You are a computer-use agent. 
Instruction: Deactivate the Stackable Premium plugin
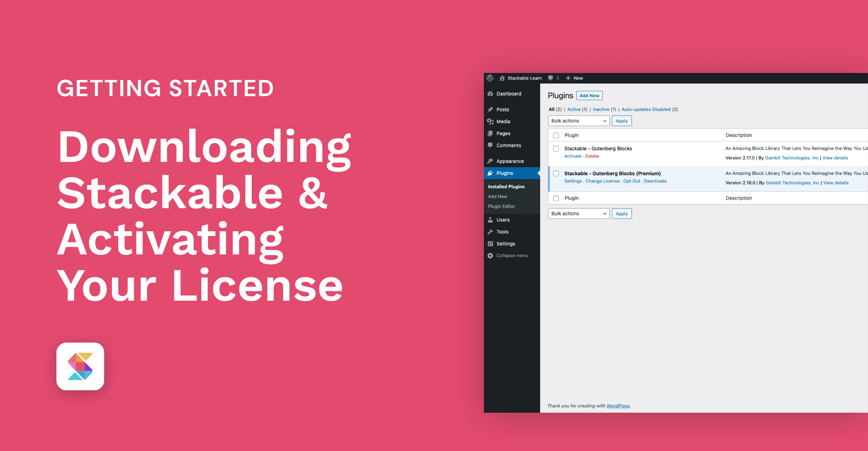(655, 181)
